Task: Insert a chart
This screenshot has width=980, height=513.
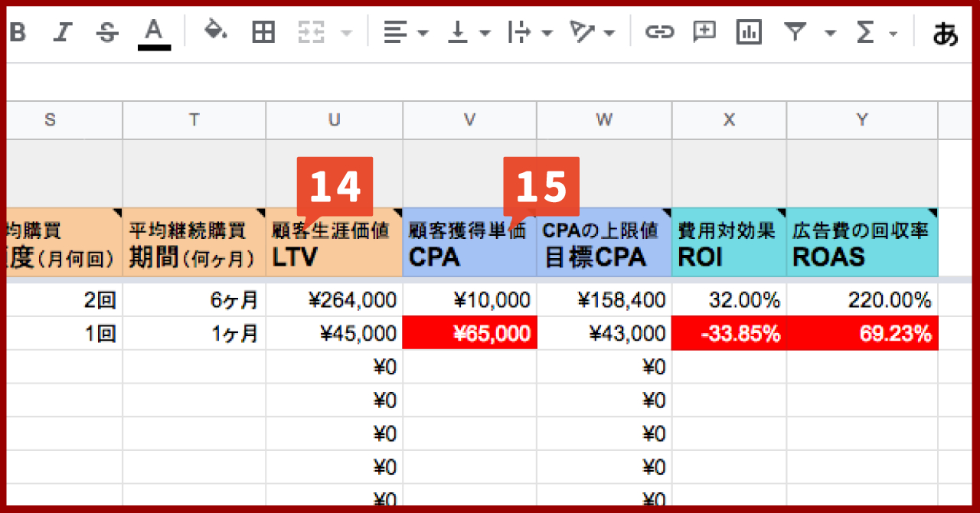Action: 748,32
